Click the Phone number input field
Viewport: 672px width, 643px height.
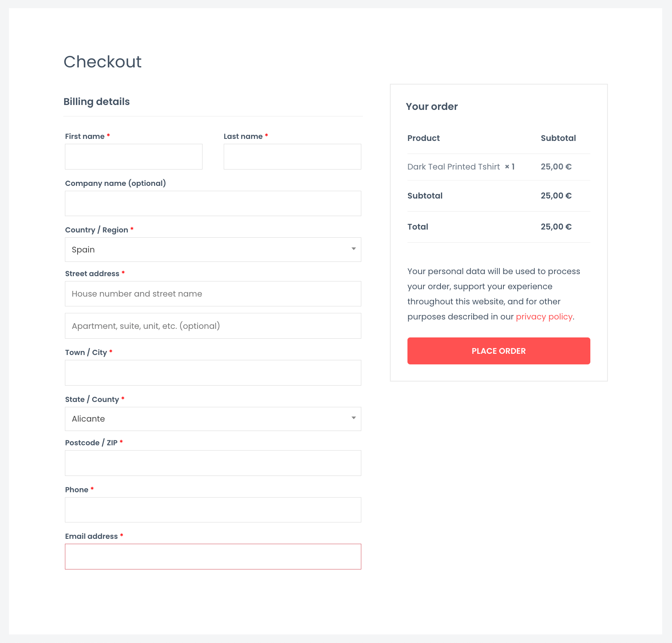[213, 510]
